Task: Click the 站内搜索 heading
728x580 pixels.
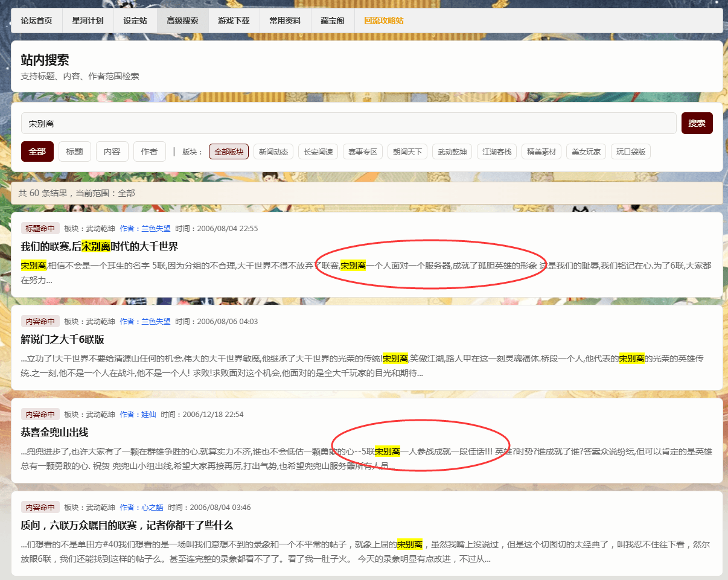Action: click(x=45, y=60)
